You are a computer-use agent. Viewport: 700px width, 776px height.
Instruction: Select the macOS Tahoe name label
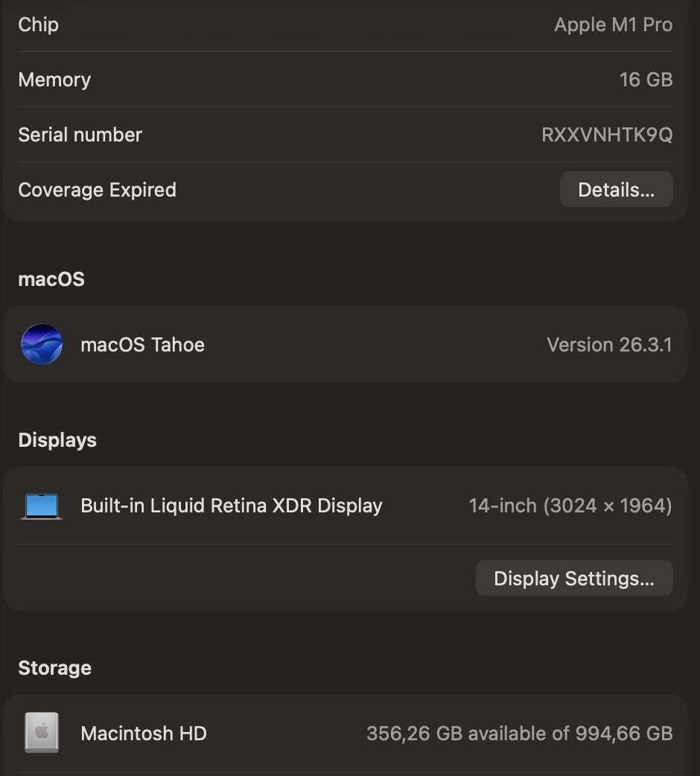142,345
